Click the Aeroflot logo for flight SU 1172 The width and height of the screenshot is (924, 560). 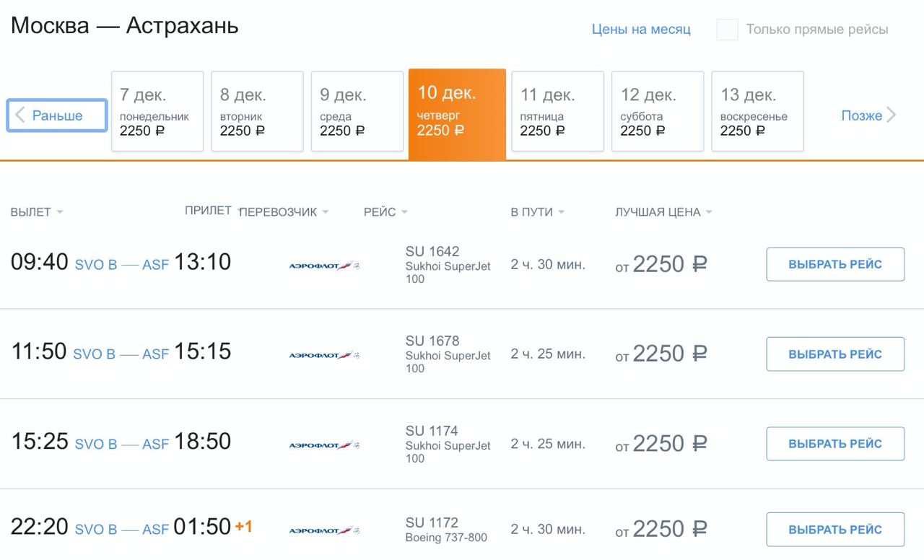(x=324, y=530)
